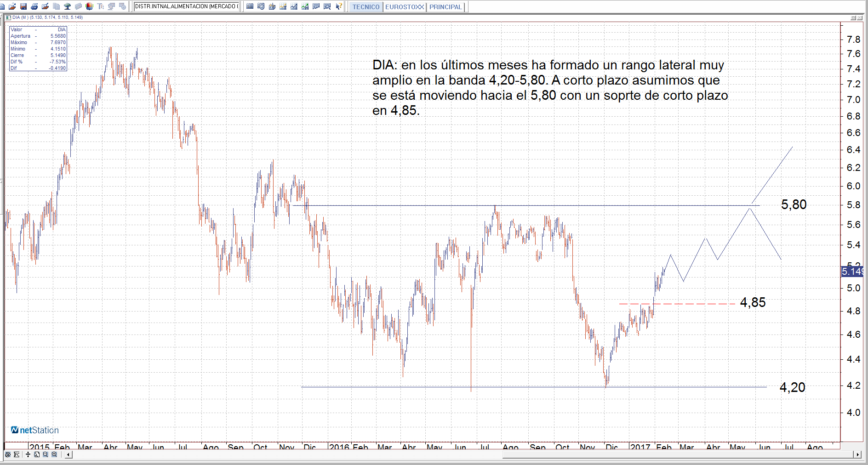Screen dimensions: 868x465
Task: Click the 5,80 resistance level label
Action: click(x=794, y=204)
